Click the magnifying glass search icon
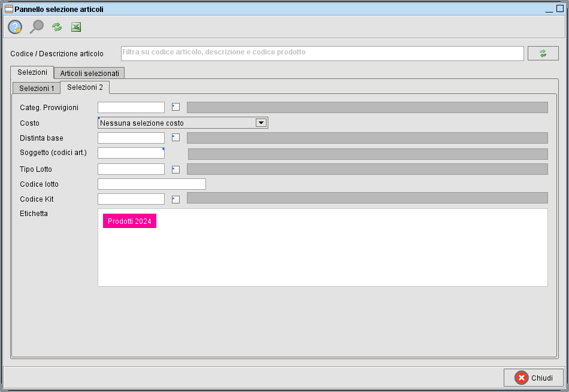 37,27
